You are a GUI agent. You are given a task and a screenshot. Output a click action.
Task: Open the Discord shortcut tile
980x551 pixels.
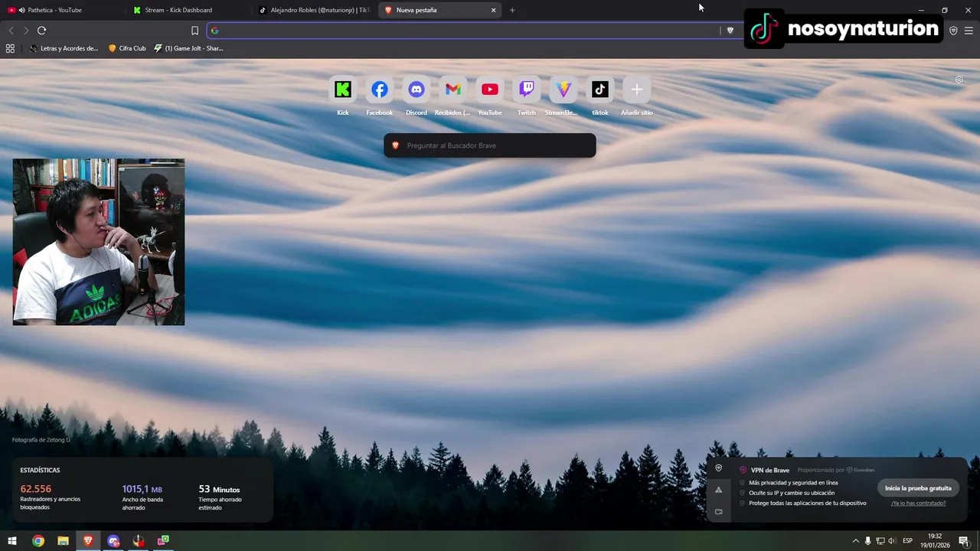point(416,90)
